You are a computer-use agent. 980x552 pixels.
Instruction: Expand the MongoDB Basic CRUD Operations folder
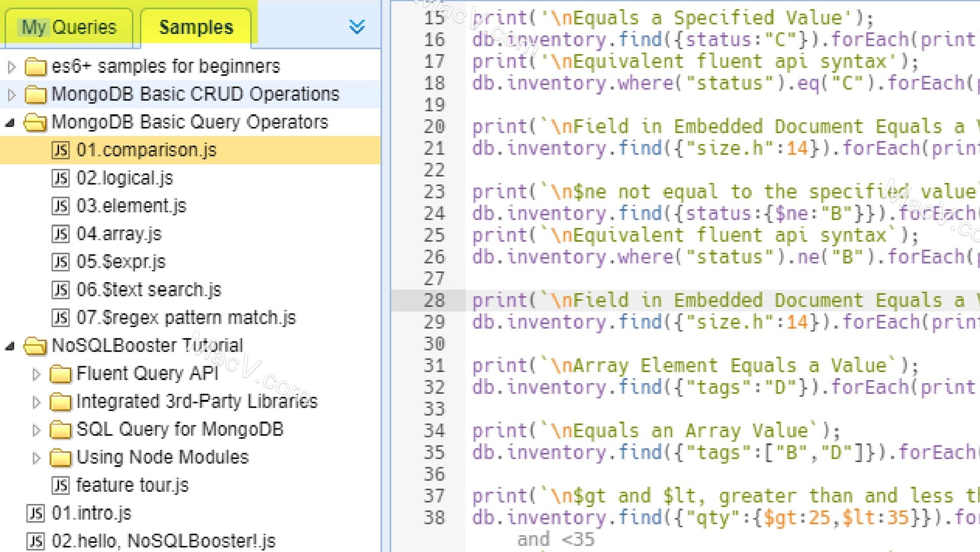click(x=12, y=94)
